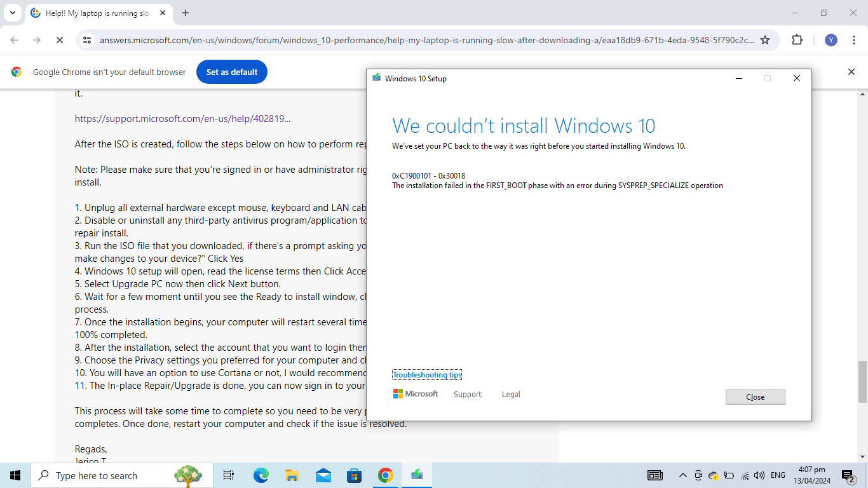Click battery status tray icon
Screen dimensions: 868x488
point(729,475)
